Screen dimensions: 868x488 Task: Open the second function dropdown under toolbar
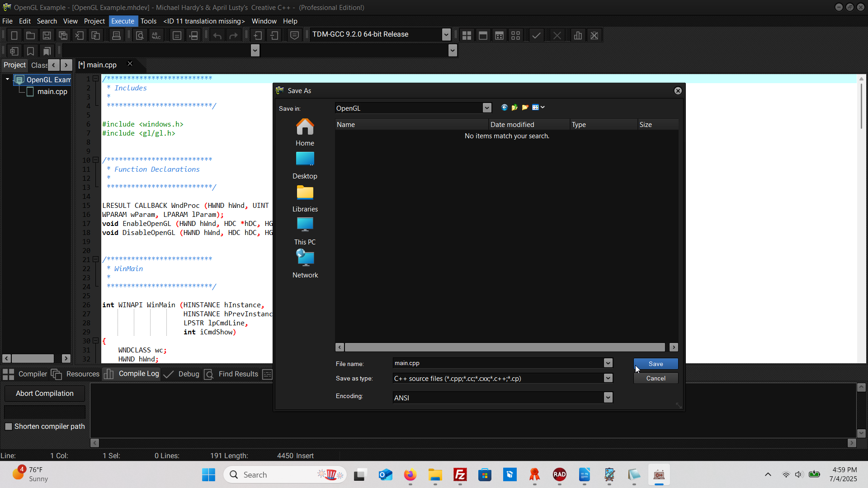(x=453, y=51)
